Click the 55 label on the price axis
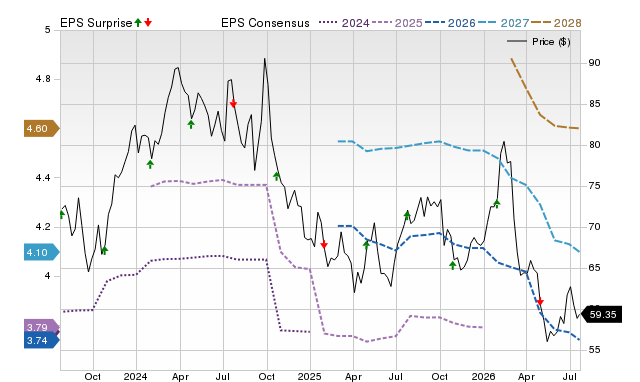640x382 pixels. [594, 350]
